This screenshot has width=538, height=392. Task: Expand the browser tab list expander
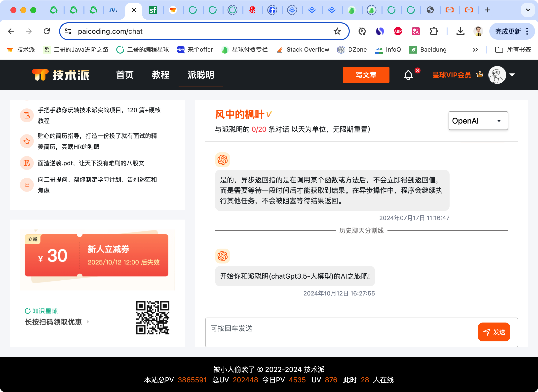528,9
